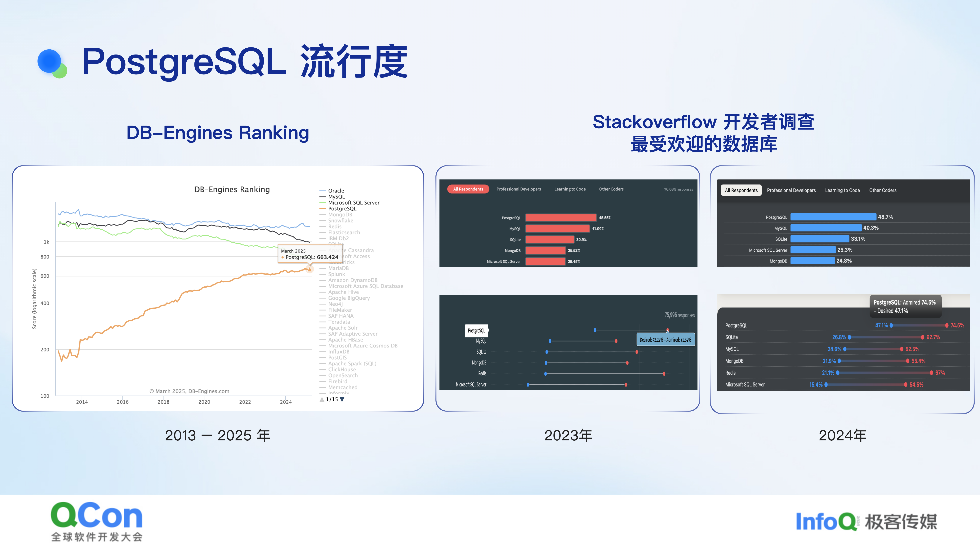Toggle MySQL series in chart legend
980x551 pixels.
click(336, 197)
